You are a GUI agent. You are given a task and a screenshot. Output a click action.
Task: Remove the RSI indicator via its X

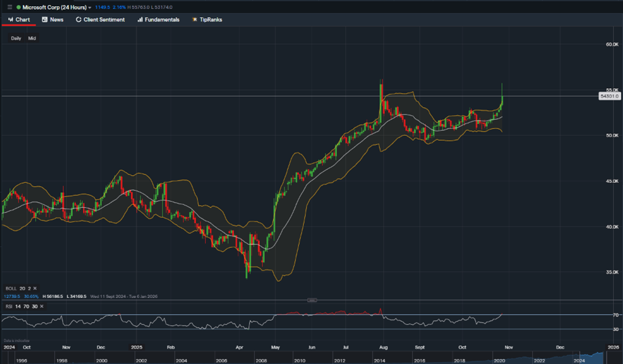coord(41,306)
